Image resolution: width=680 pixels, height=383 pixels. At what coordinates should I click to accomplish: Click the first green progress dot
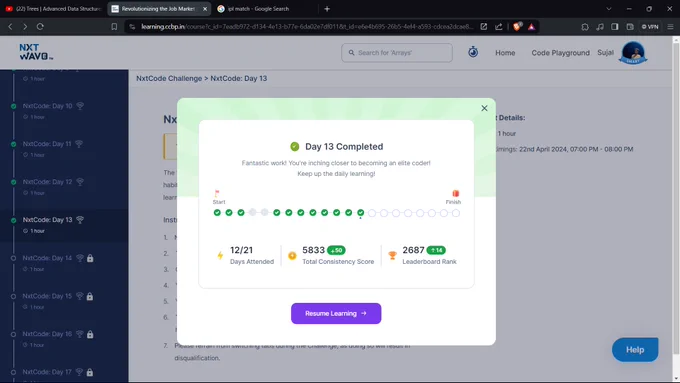[x=217, y=213]
